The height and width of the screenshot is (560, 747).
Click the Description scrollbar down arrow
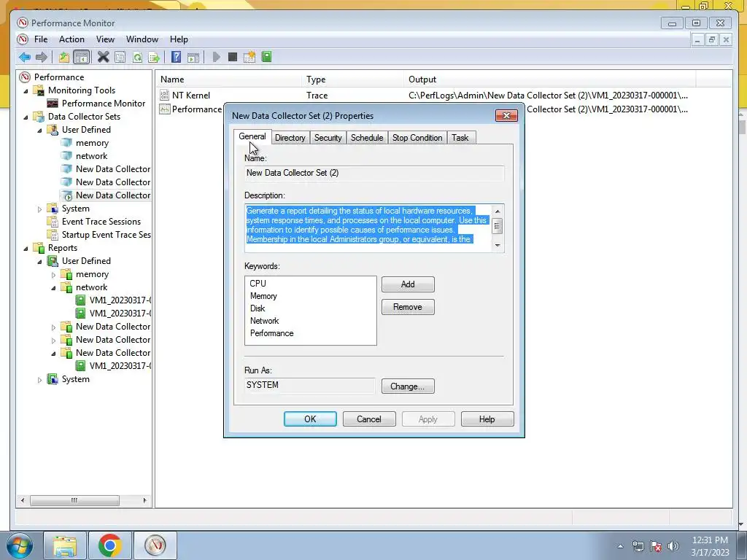(498, 245)
